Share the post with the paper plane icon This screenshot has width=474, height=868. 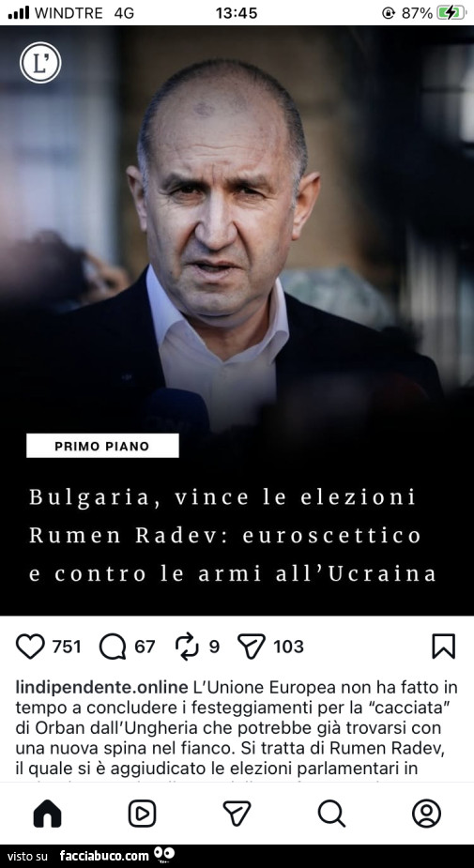252,646
